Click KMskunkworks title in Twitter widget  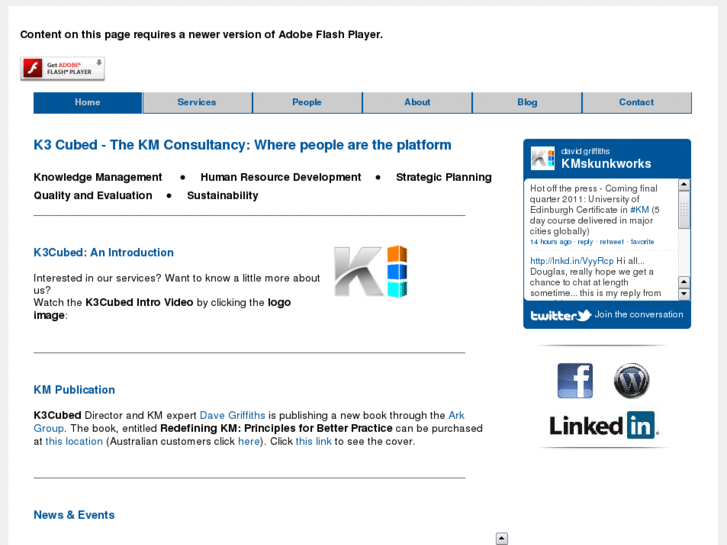tap(606, 163)
